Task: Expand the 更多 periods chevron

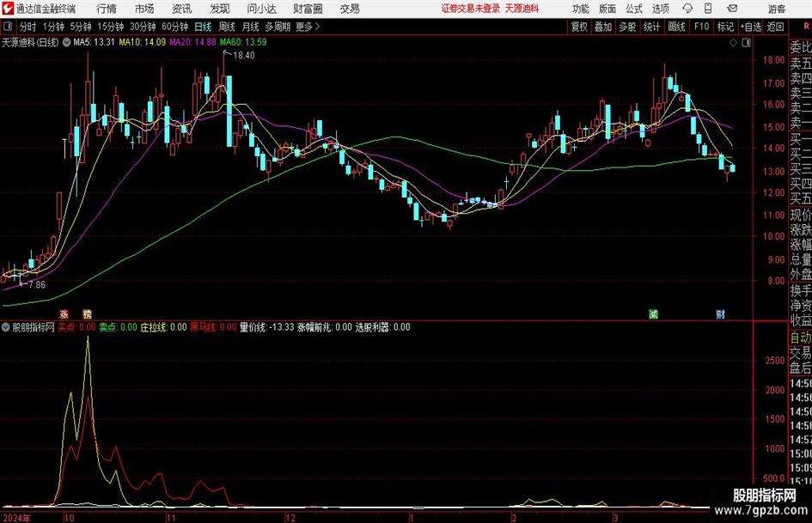Action: (318, 27)
